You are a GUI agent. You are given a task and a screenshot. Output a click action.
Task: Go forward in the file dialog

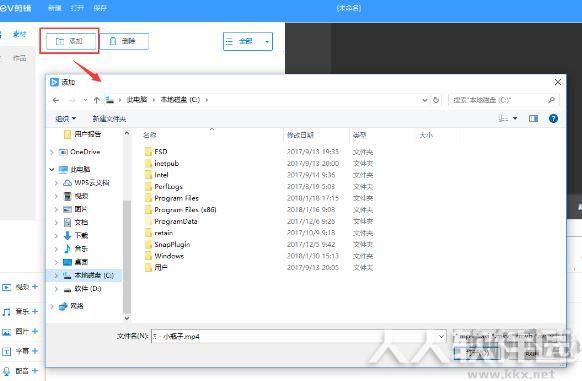pyautogui.click(x=72, y=100)
